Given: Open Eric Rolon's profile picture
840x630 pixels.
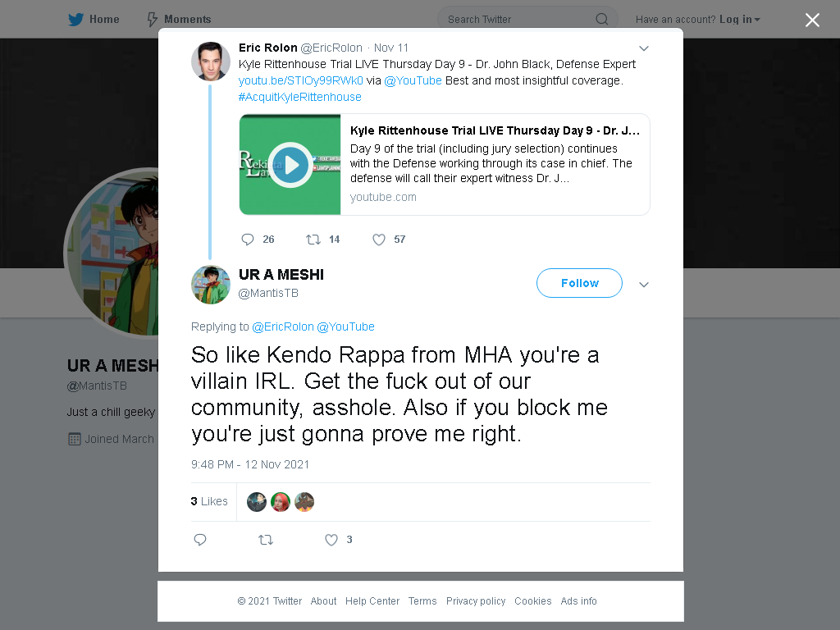Looking at the screenshot, I should (x=211, y=61).
